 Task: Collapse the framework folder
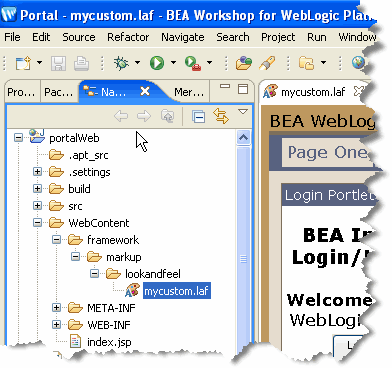click(x=57, y=240)
